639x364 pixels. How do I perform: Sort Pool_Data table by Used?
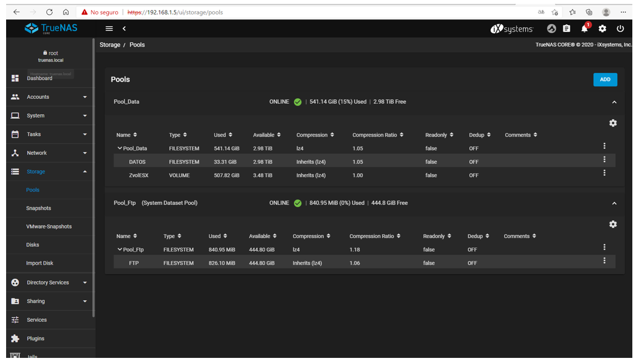coord(223,135)
